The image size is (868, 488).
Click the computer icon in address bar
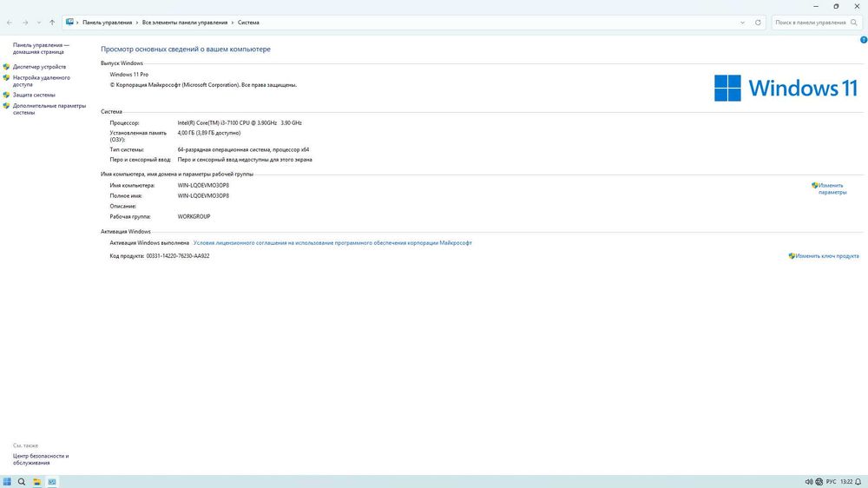click(69, 23)
